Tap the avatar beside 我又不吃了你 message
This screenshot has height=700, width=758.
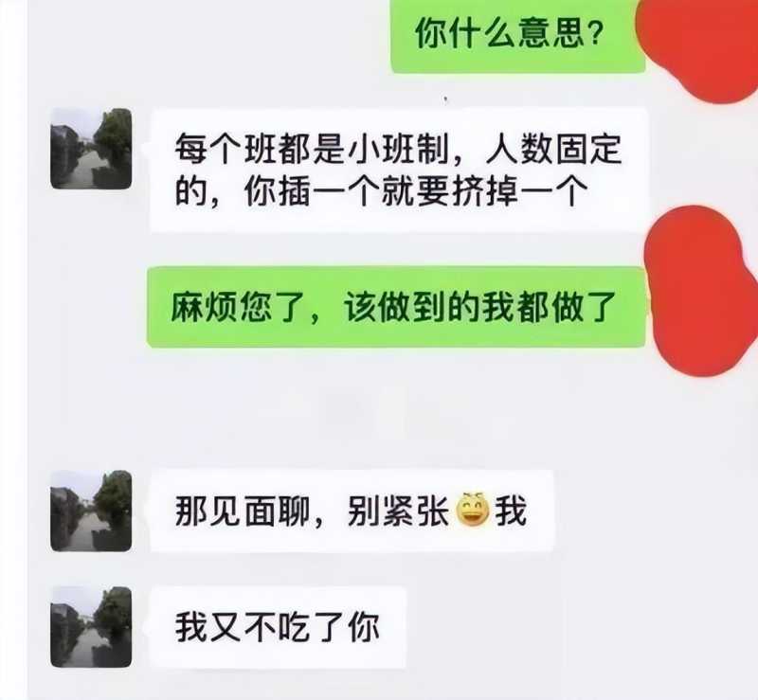(x=91, y=627)
